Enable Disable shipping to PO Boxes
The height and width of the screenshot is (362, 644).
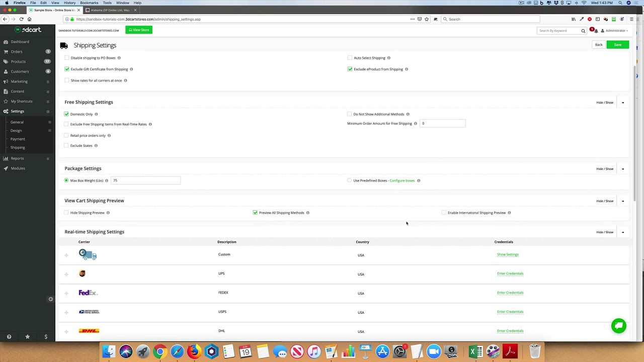point(67,58)
